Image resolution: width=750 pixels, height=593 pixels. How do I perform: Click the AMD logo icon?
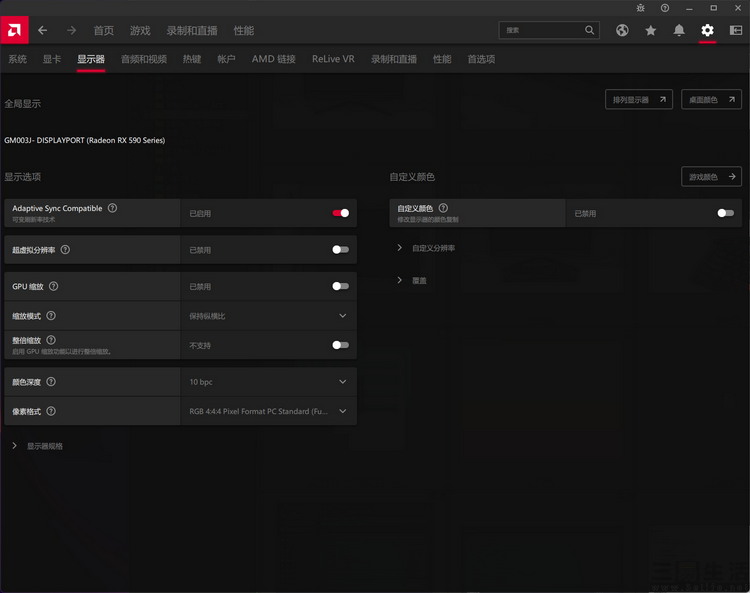14,30
